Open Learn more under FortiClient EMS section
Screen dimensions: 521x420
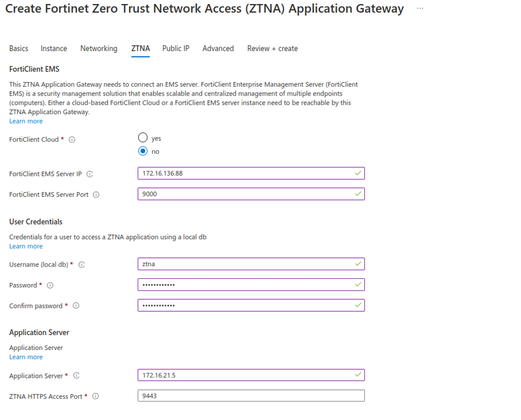click(x=25, y=121)
